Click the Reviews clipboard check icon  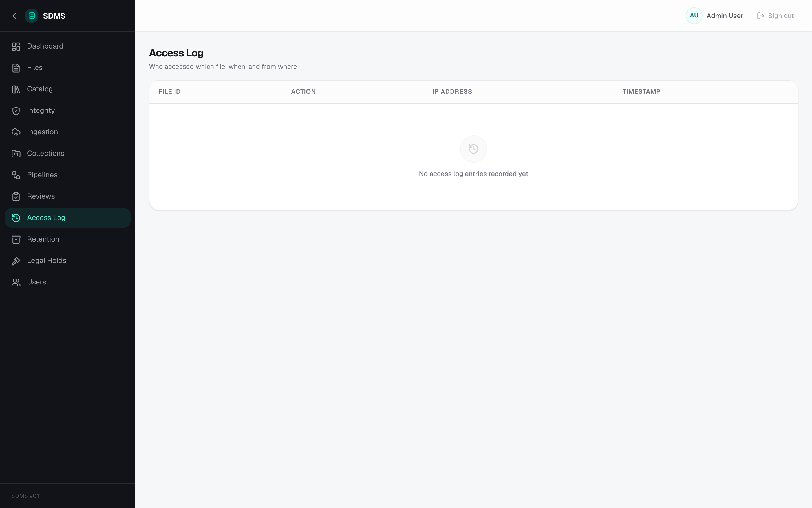16,196
